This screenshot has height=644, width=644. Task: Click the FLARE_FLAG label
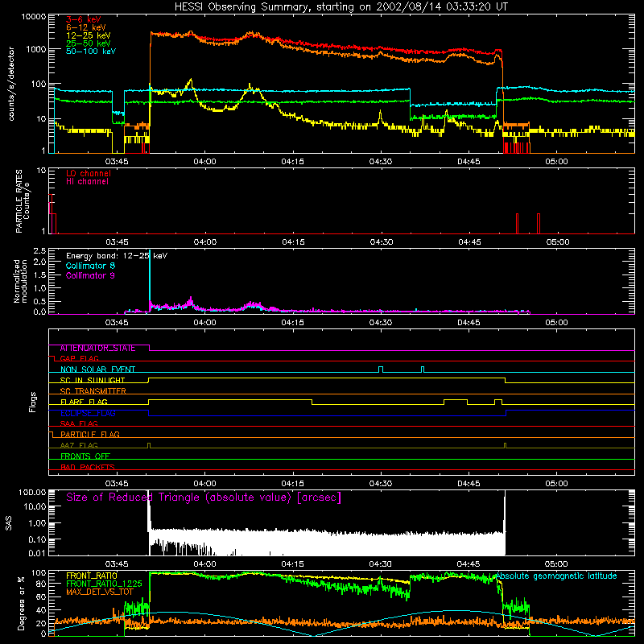pyautogui.click(x=84, y=402)
